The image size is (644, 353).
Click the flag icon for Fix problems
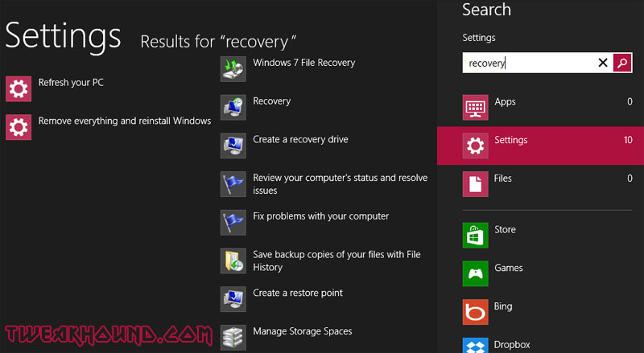(x=233, y=223)
